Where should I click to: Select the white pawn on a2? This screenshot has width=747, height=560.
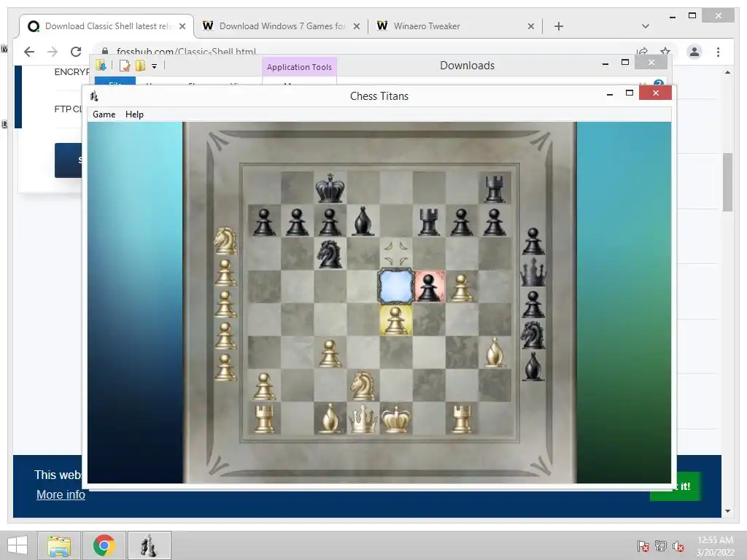(264, 386)
